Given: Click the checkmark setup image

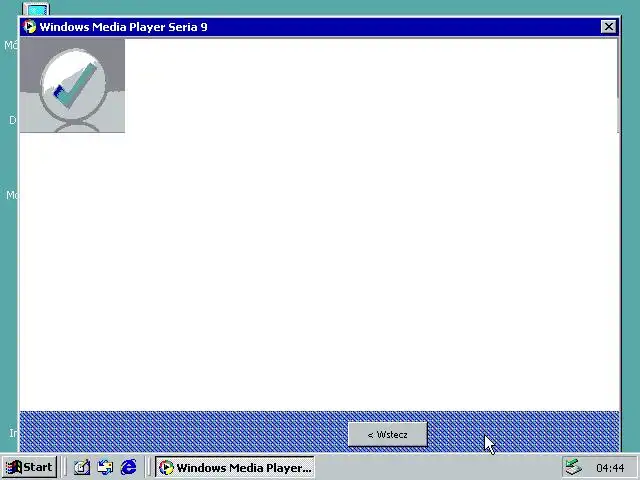Looking at the screenshot, I should (x=72, y=85).
